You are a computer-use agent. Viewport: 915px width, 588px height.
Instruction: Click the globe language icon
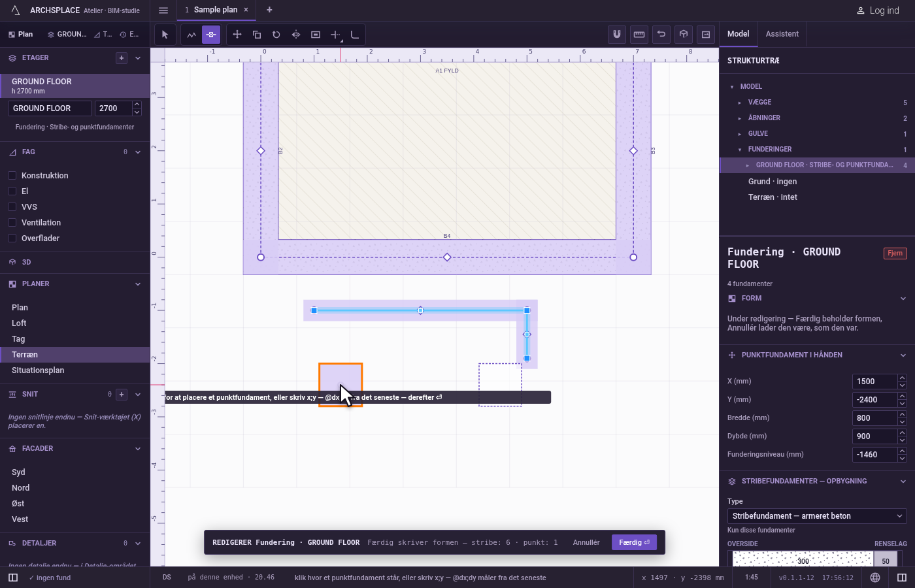(x=875, y=578)
